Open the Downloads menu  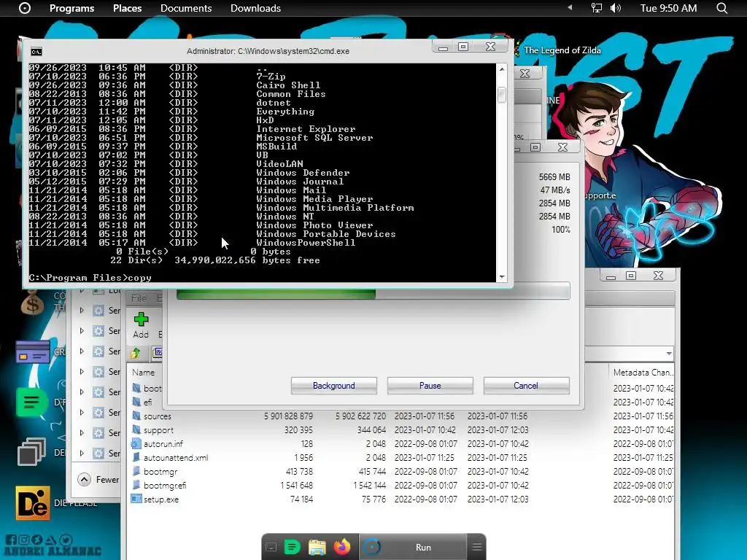255,8
